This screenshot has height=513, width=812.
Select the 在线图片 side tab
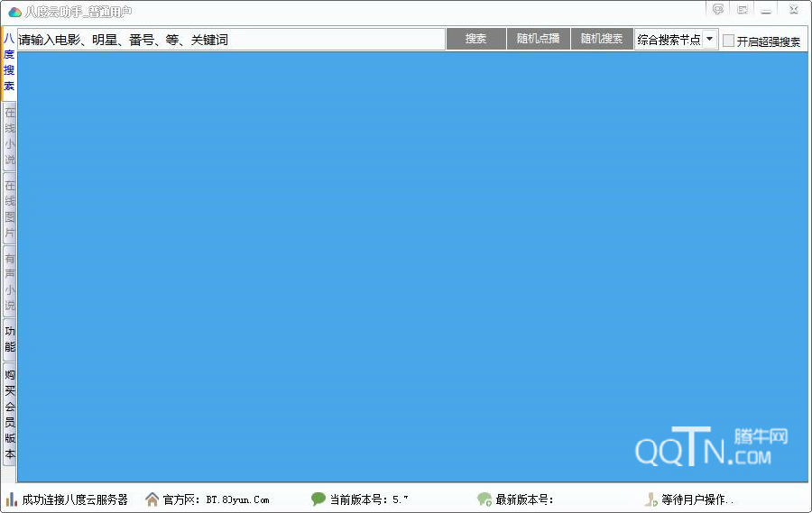point(9,209)
